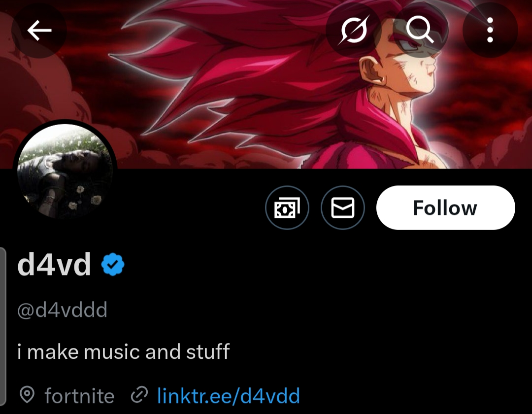Image resolution: width=532 pixels, height=414 pixels.
Task: Tap the blue verified checkmark badge
Action: [x=113, y=264]
